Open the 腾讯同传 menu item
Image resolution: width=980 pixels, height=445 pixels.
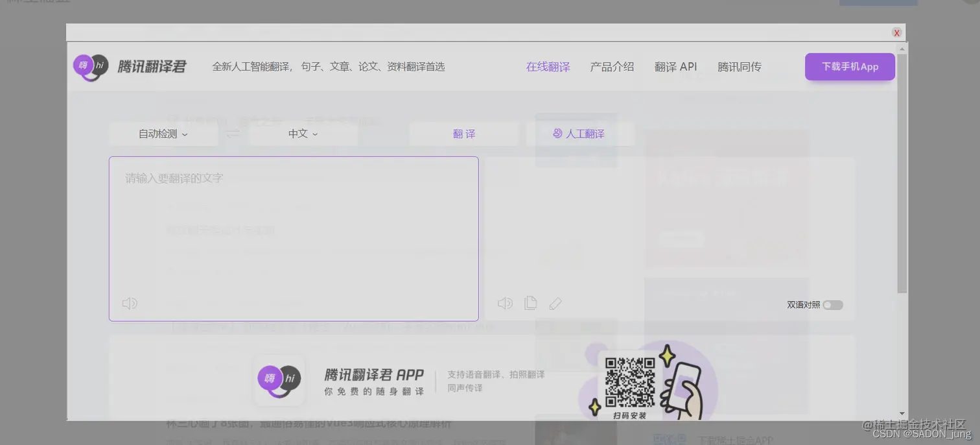(740, 67)
